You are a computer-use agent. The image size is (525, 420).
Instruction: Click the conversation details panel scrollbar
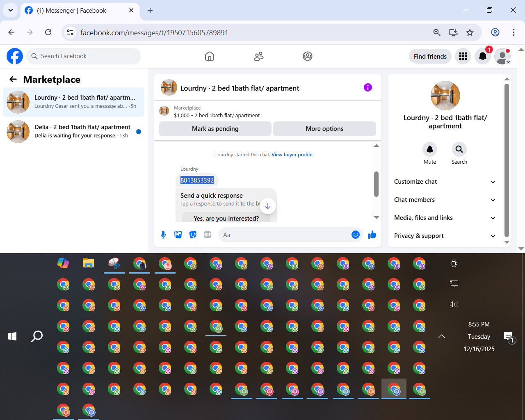coord(507,160)
